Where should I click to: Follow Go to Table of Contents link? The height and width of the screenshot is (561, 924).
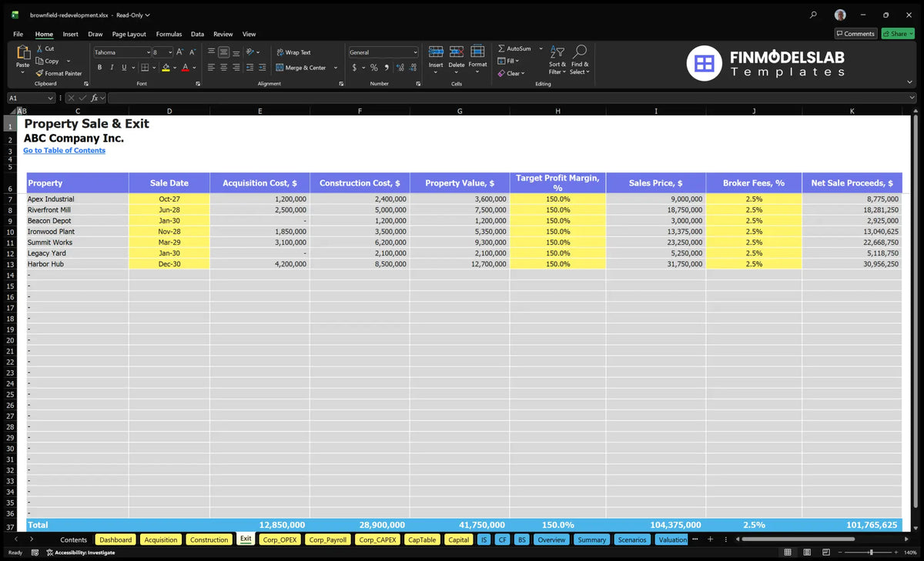pyautogui.click(x=64, y=150)
